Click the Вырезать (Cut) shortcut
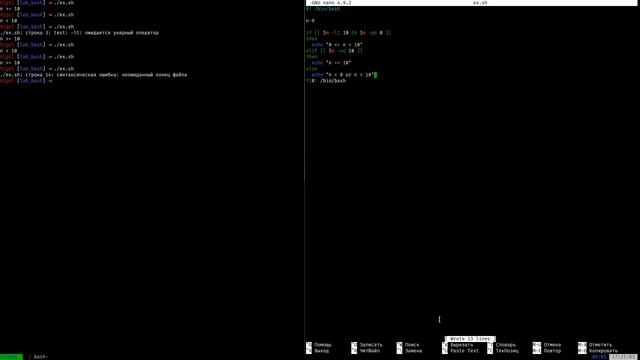This screenshot has width=640, height=360. coord(458,345)
